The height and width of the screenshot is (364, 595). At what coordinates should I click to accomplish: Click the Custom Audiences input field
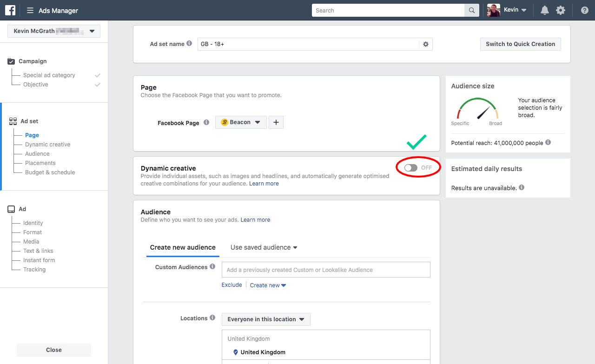point(325,270)
